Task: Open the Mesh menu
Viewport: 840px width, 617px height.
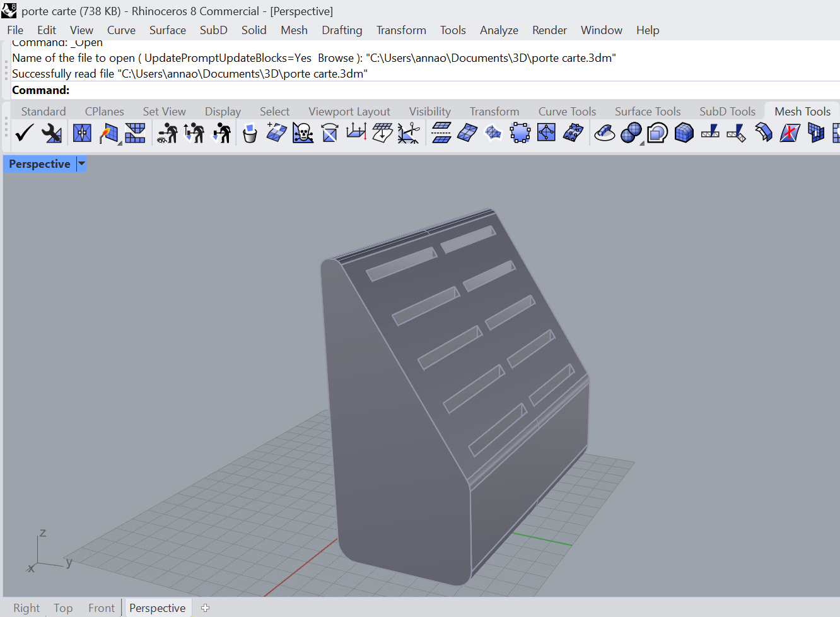Action: tap(294, 30)
